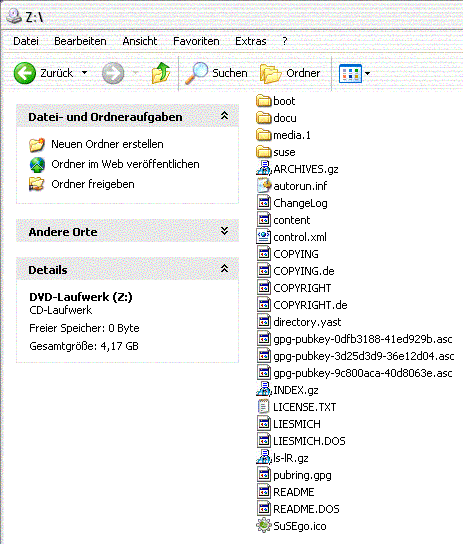
Task: Open the Favoriten menu
Action: click(x=196, y=41)
